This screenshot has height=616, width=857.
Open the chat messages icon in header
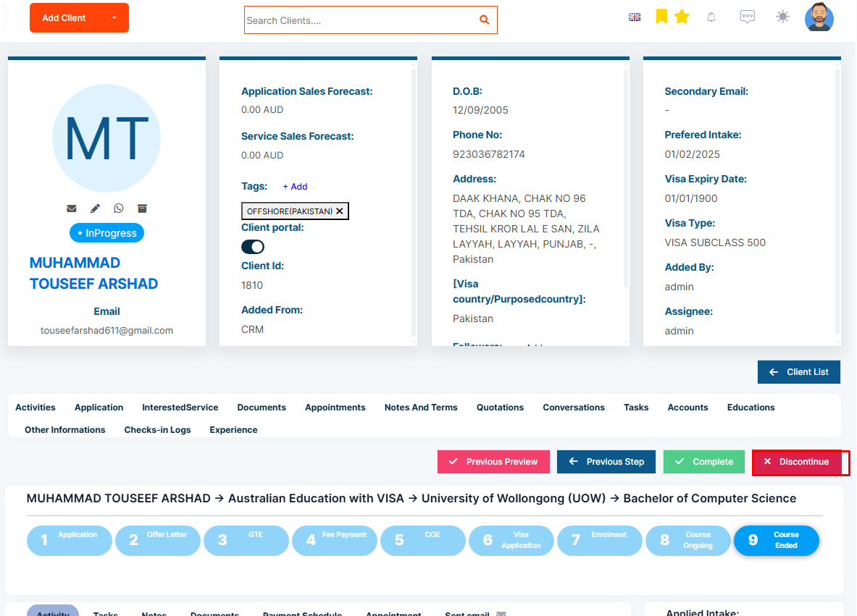click(747, 17)
